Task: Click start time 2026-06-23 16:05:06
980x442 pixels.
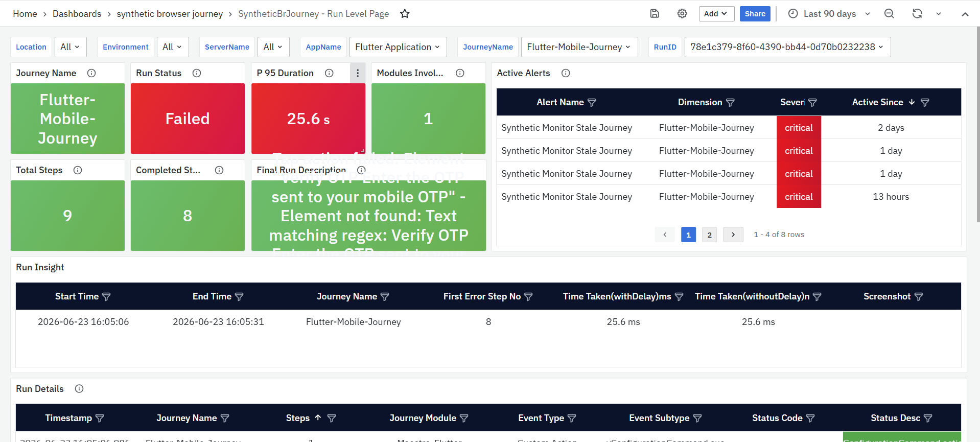Action: click(x=83, y=322)
